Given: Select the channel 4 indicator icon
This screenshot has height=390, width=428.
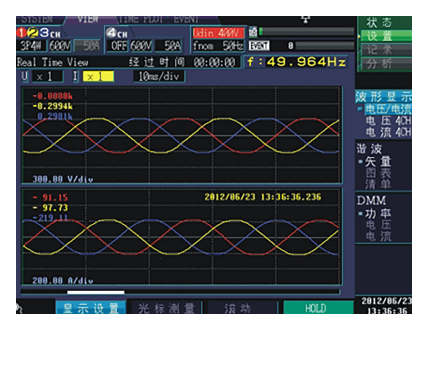Looking at the screenshot, I should 111,33.
